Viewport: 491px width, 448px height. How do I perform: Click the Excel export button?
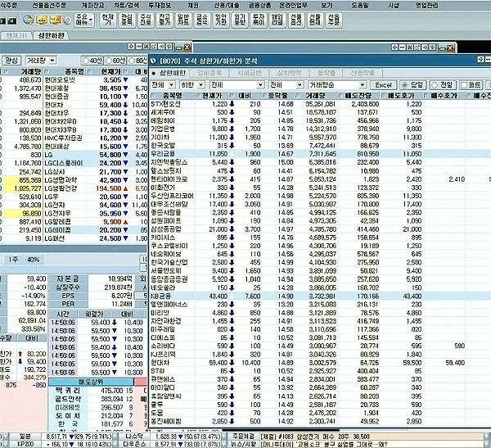tap(384, 84)
